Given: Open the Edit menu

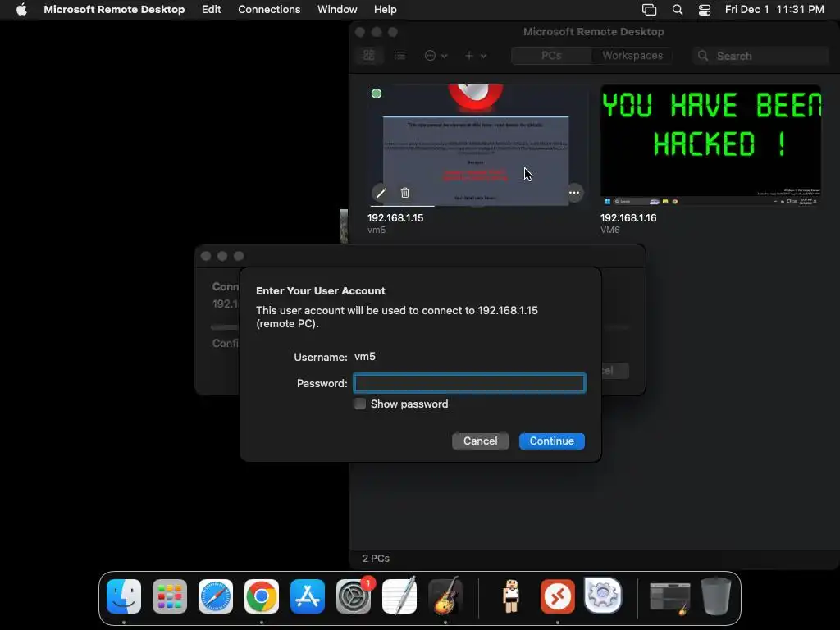Looking at the screenshot, I should 211,10.
